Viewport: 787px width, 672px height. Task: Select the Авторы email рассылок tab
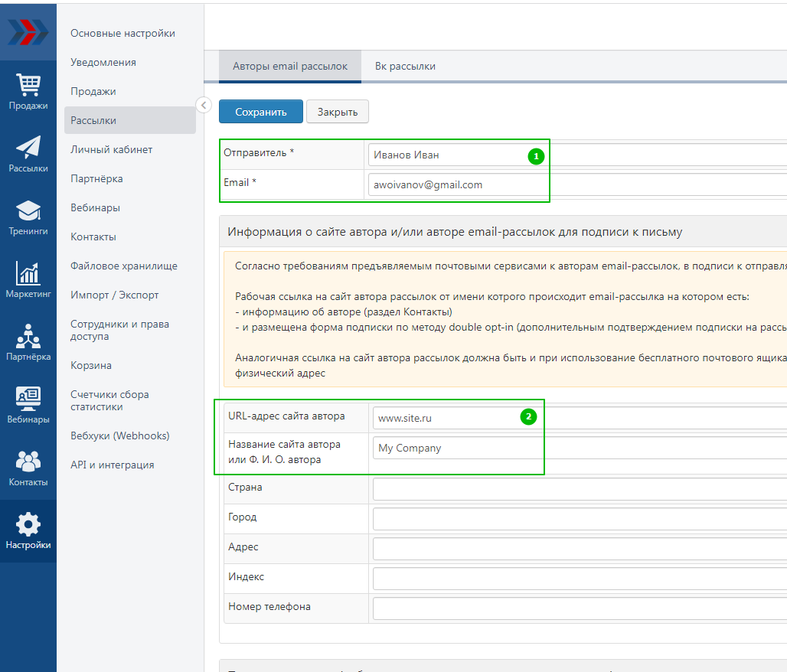click(x=290, y=67)
